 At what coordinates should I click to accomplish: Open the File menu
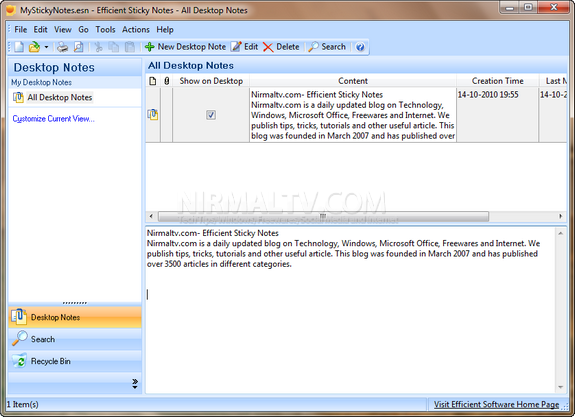[x=21, y=30]
